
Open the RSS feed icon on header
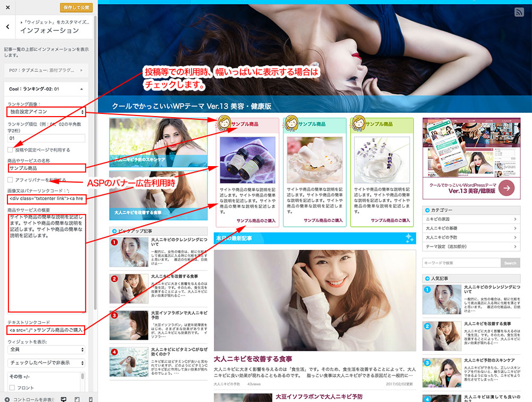click(x=519, y=12)
